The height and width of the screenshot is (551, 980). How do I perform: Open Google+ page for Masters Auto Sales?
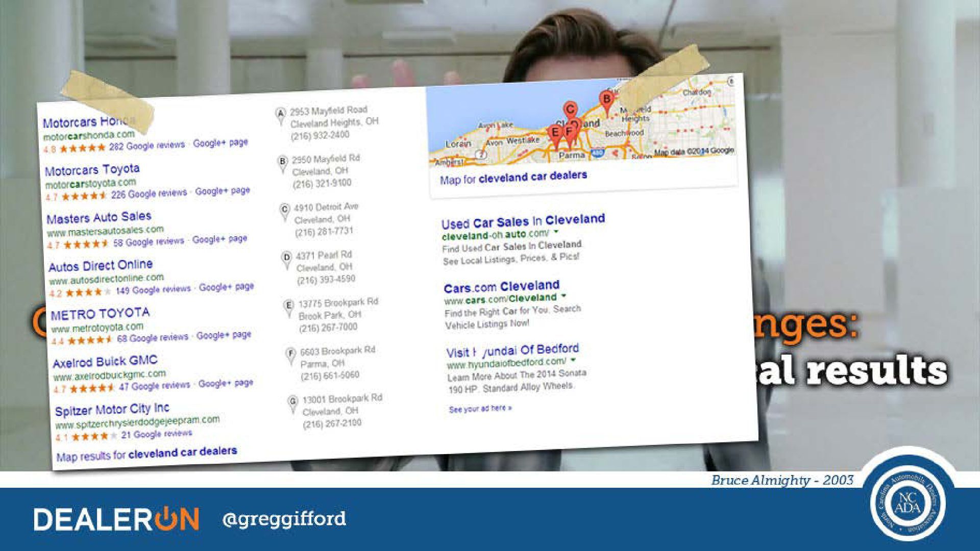tap(220, 239)
